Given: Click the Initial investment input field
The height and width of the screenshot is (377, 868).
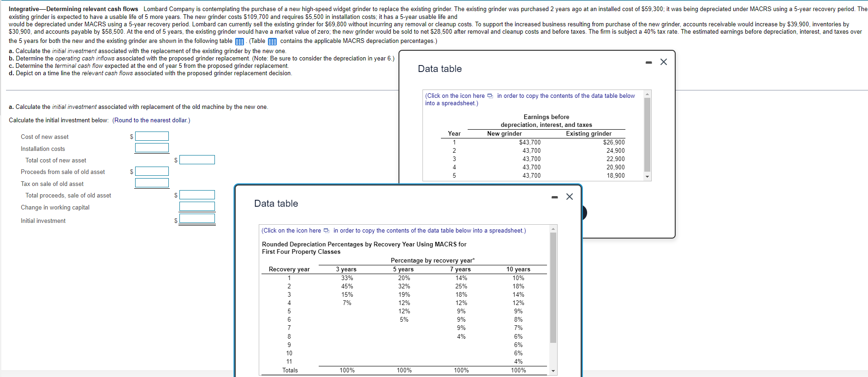Looking at the screenshot, I should 197,219.
